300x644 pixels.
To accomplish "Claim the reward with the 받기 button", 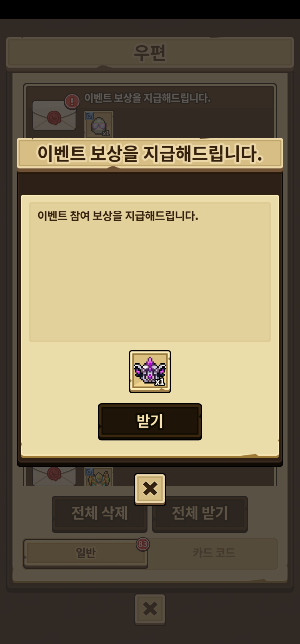I will pos(150,421).
